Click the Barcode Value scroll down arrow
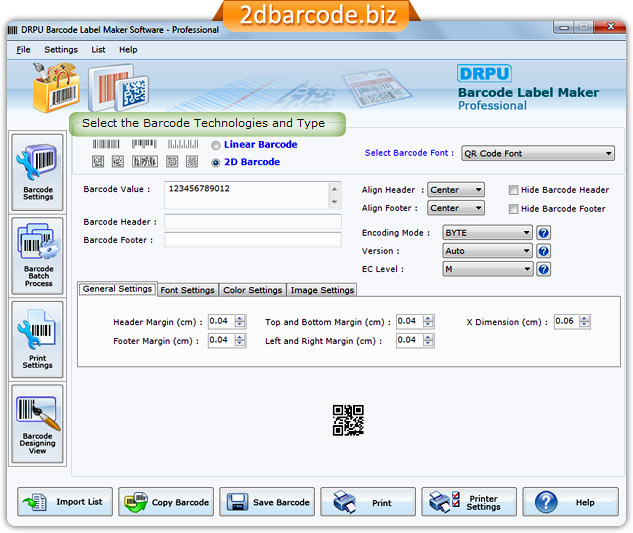This screenshot has height=533, width=633. [335, 202]
